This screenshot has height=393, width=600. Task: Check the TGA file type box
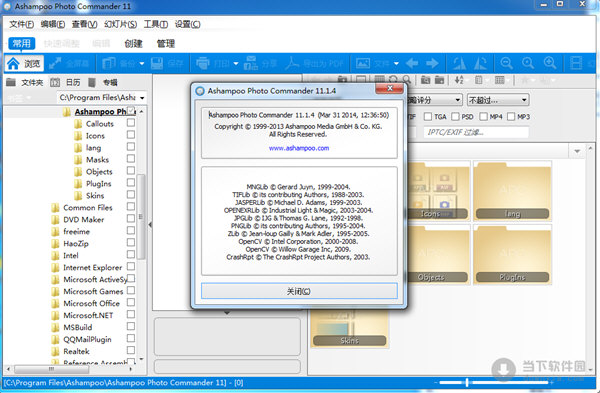pos(428,117)
